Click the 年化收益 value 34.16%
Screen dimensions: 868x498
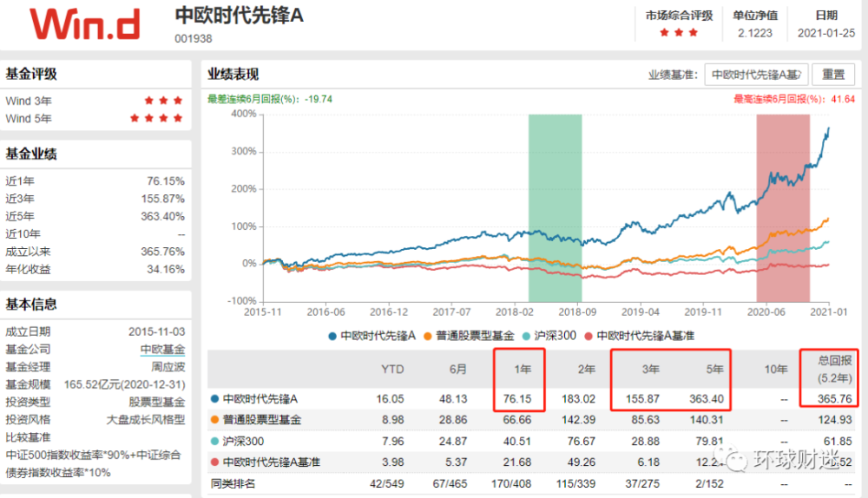tap(166, 270)
